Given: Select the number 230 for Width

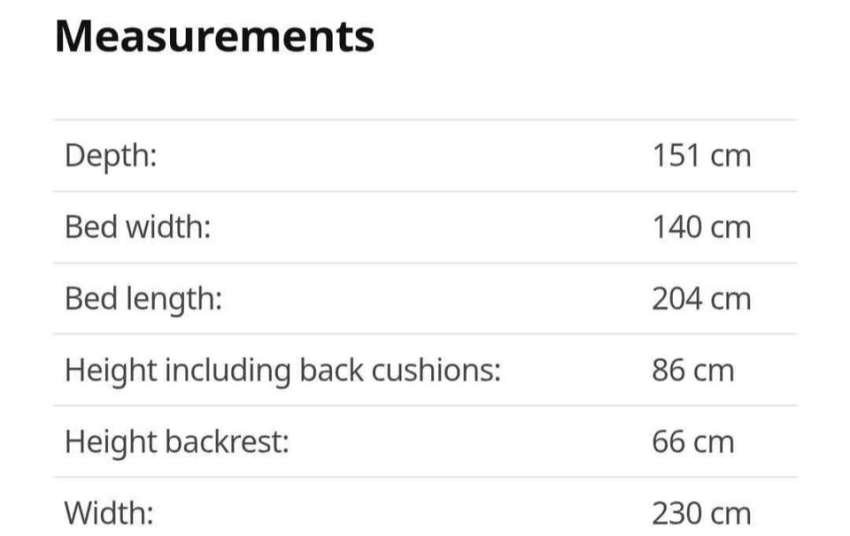Looking at the screenshot, I should click(x=676, y=514).
